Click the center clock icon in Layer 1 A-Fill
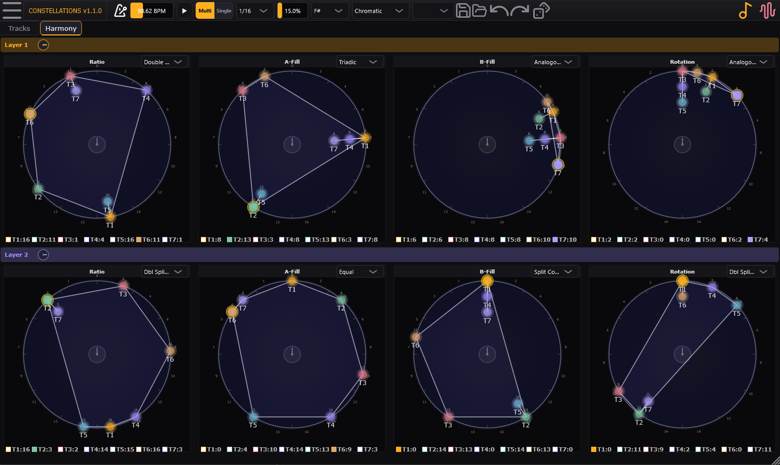Image resolution: width=780 pixels, height=465 pixels. click(x=292, y=144)
